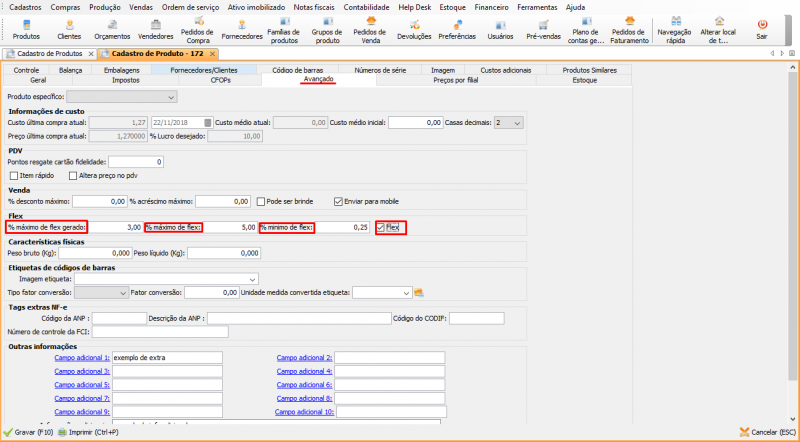Open Orçamentos in the toolbar
Screen dimensions: 800x442
(112, 28)
